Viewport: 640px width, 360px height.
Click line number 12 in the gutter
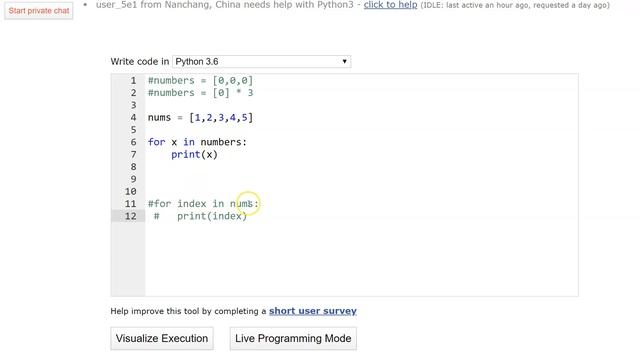click(x=131, y=216)
